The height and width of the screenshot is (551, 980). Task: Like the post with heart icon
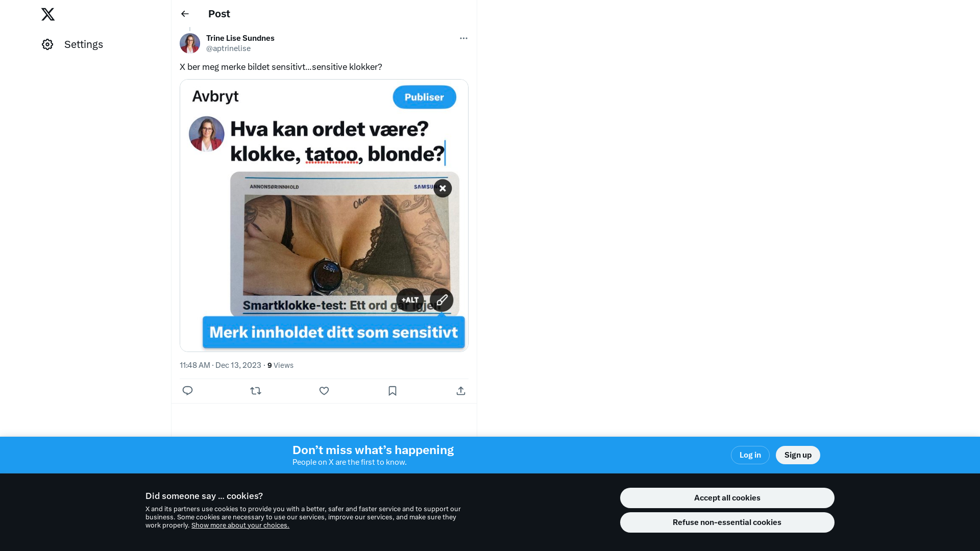pyautogui.click(x=324, y=391)
